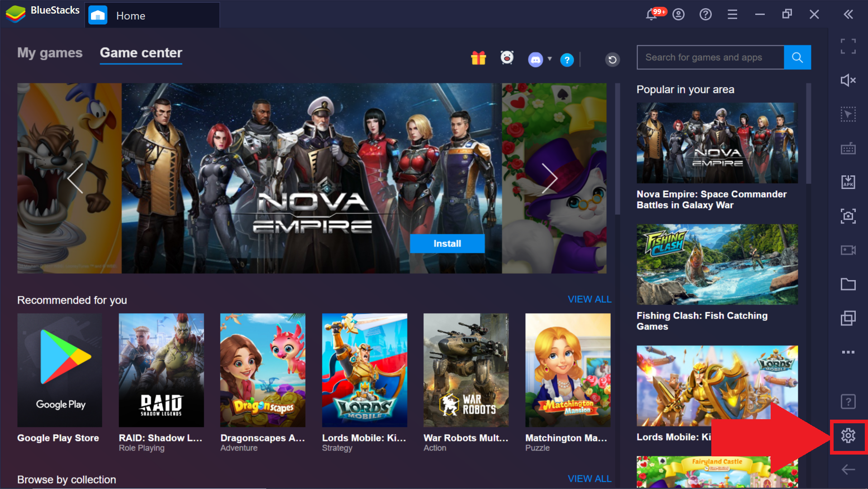Expand the dropdown arrow beside Discord

[x=550, y=58]
